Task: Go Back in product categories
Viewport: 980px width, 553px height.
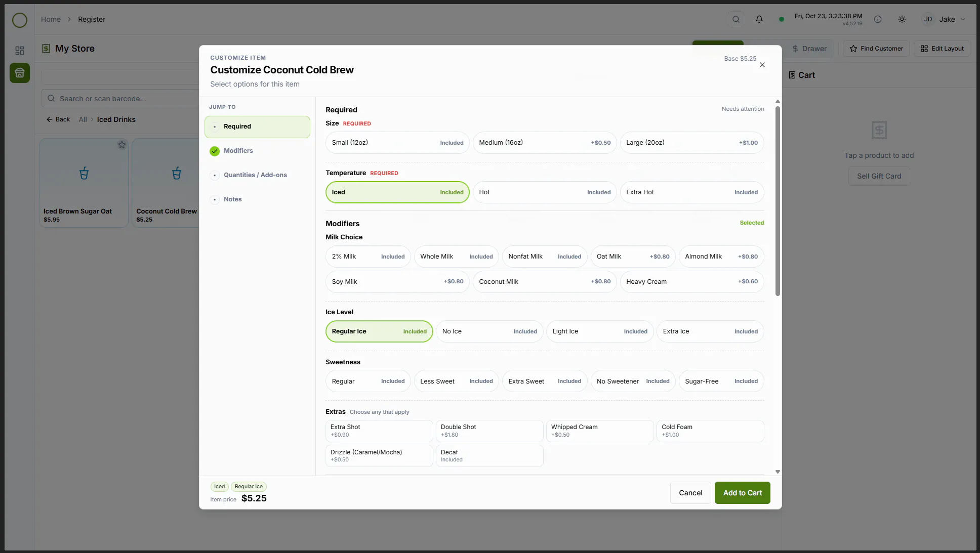Action: pos(58,119)
